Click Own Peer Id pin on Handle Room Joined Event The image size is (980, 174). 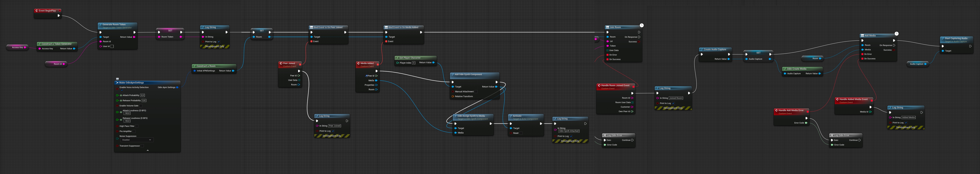coord(632,111)
